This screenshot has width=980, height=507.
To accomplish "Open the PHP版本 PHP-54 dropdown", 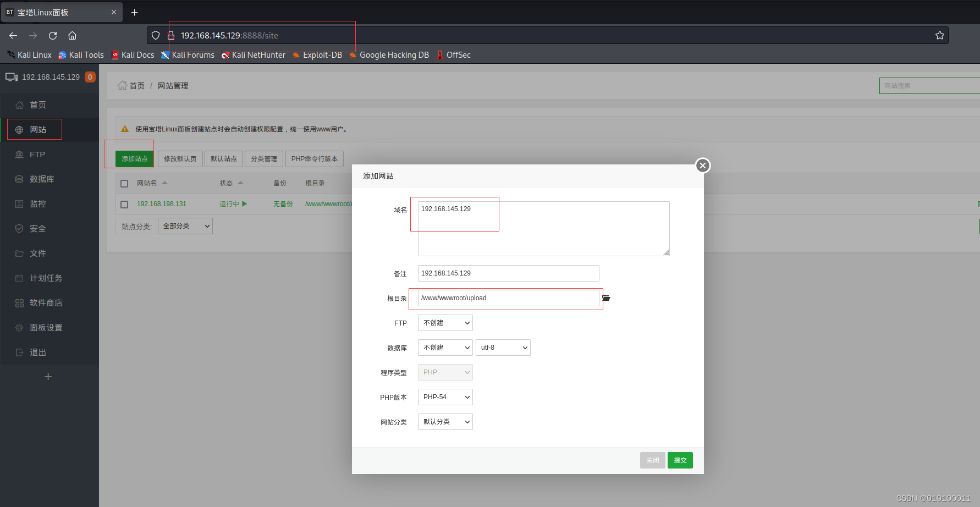I will pyautogui.click(x=445, y=397).
